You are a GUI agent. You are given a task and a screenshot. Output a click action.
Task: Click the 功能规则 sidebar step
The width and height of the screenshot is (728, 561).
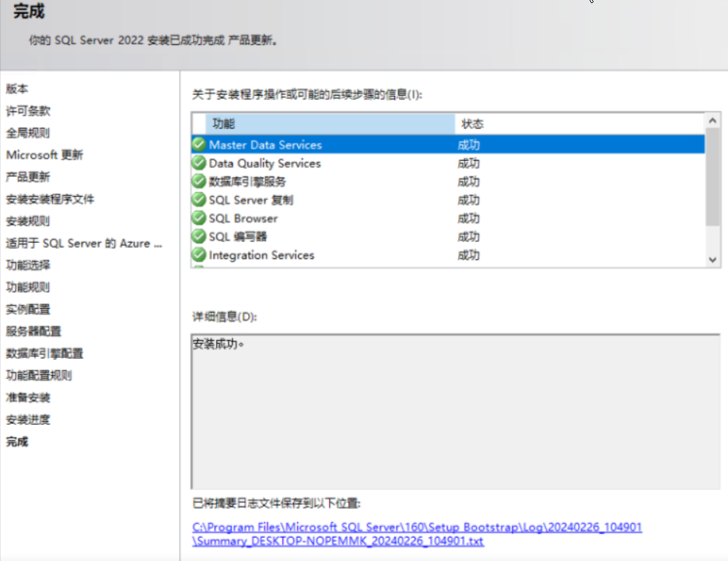coord(28,287)
